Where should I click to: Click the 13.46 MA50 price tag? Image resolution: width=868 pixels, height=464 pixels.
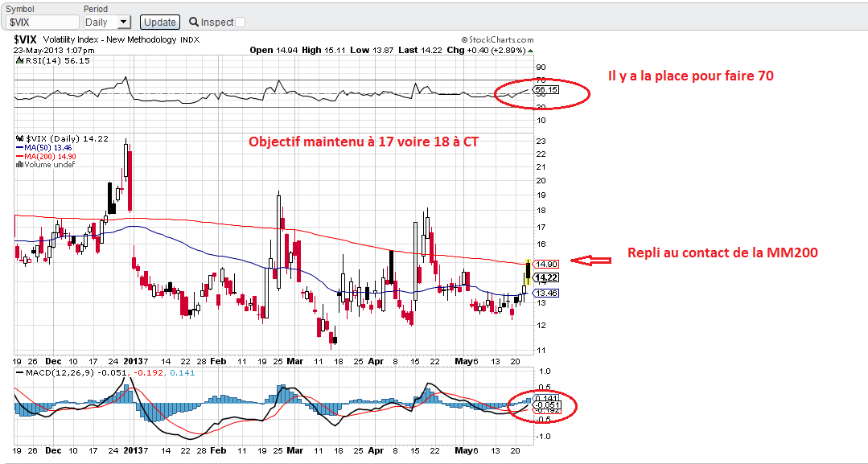tap(546, 293)
